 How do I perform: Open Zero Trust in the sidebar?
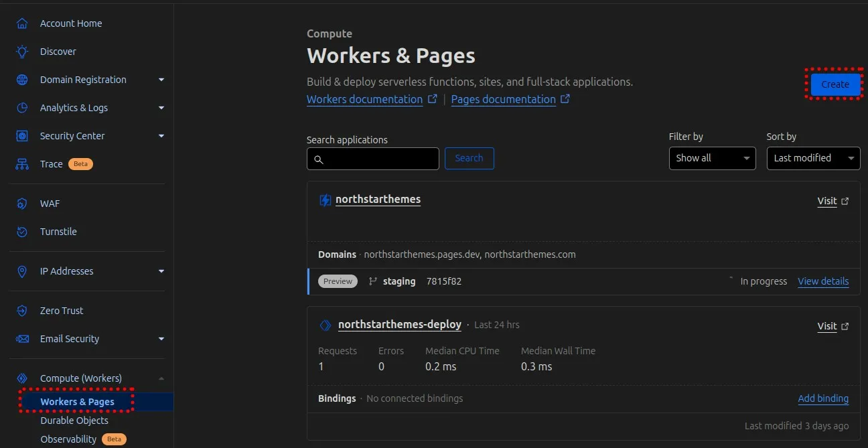tap(62, 311)
